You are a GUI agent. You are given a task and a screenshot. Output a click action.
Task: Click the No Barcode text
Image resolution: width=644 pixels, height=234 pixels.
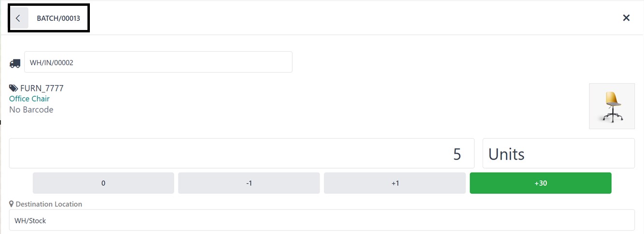point(31,110)
